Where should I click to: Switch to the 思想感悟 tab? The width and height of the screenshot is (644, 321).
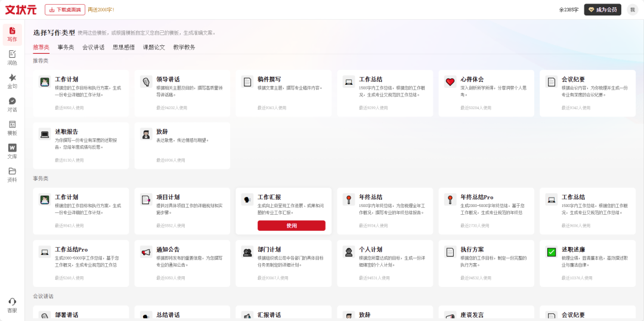click(x=123, y=47)
